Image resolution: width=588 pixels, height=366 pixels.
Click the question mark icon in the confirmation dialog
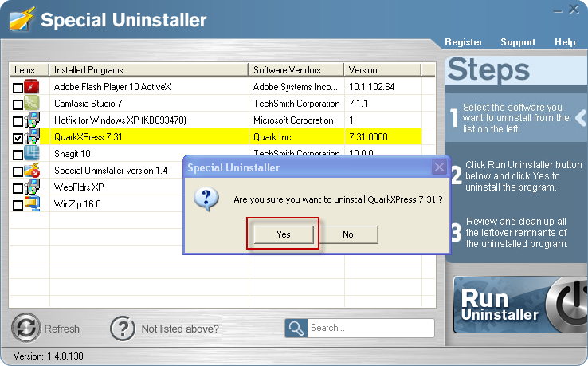(206, 199)
